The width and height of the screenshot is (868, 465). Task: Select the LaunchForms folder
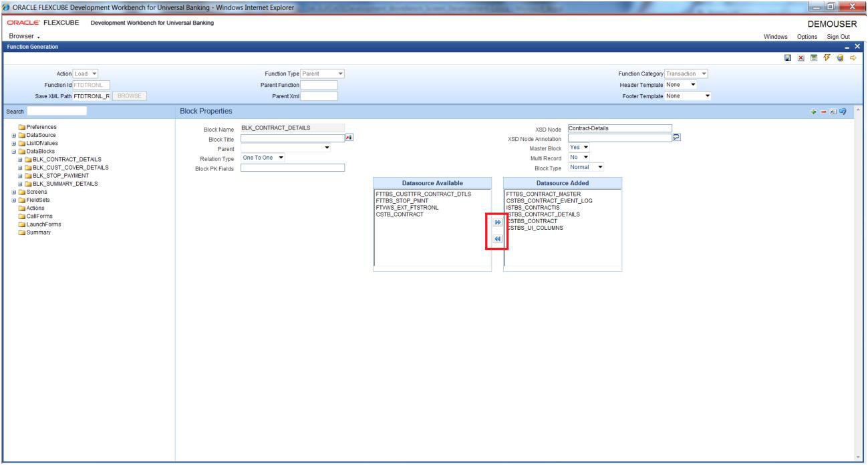pos(39,224)
